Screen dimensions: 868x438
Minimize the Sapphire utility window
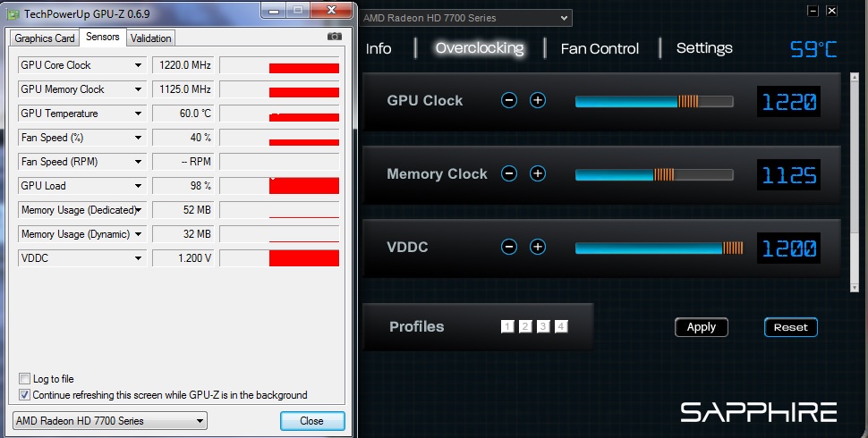coord(813,11)
